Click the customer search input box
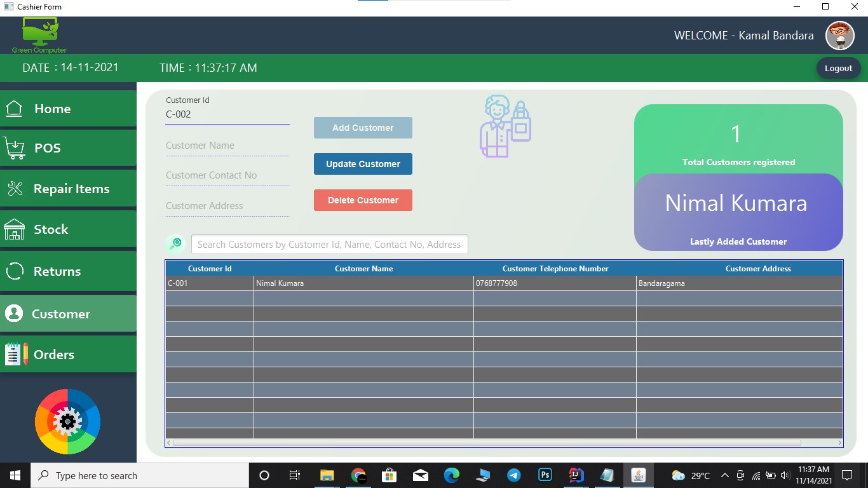 click(x=329, y=244)
